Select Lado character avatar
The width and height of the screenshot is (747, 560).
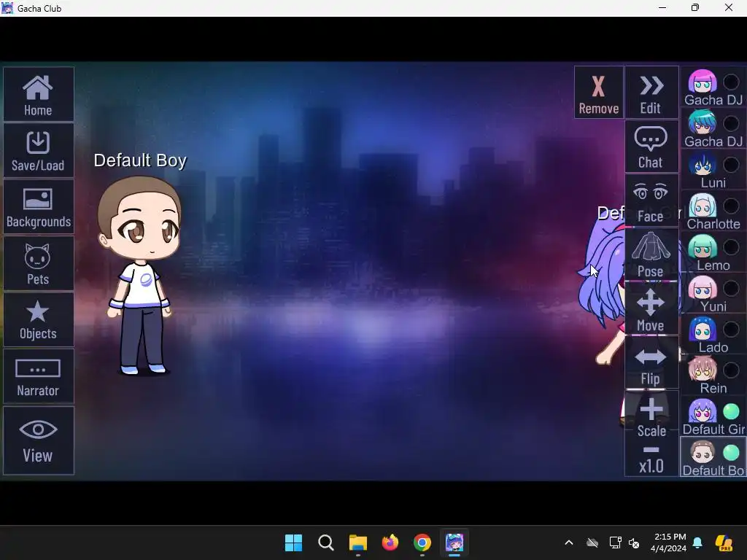703,329
